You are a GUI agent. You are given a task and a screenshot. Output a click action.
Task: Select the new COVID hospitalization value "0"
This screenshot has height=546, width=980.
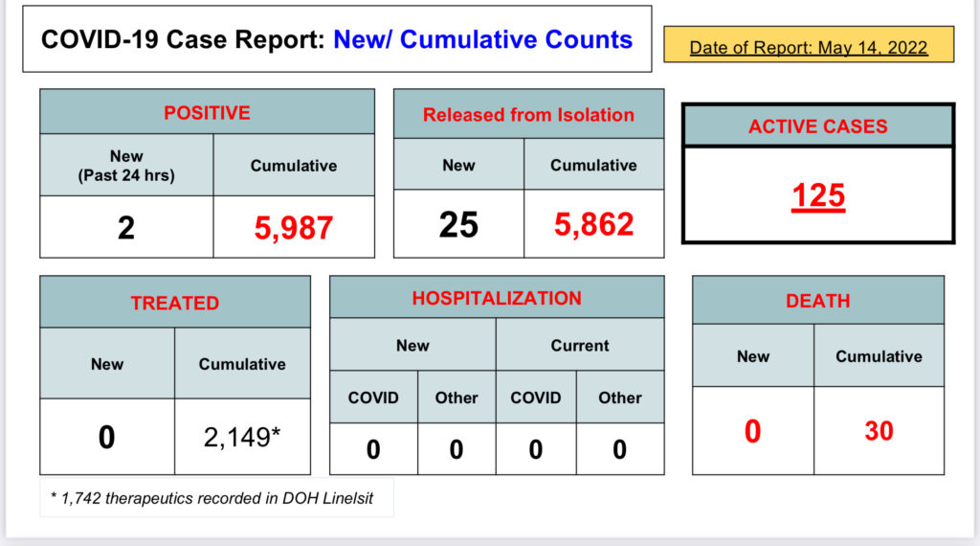coord(373,449)
